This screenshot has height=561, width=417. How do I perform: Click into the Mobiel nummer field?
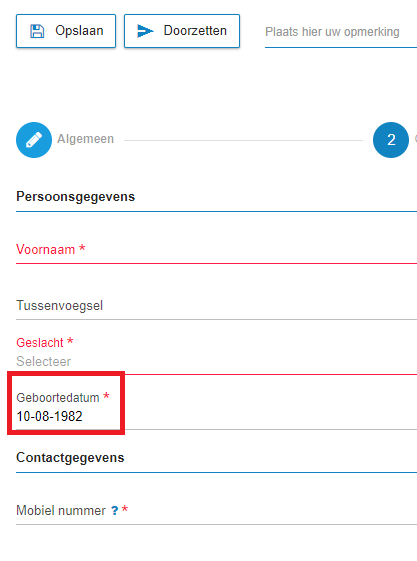click(x=216, y=511)
